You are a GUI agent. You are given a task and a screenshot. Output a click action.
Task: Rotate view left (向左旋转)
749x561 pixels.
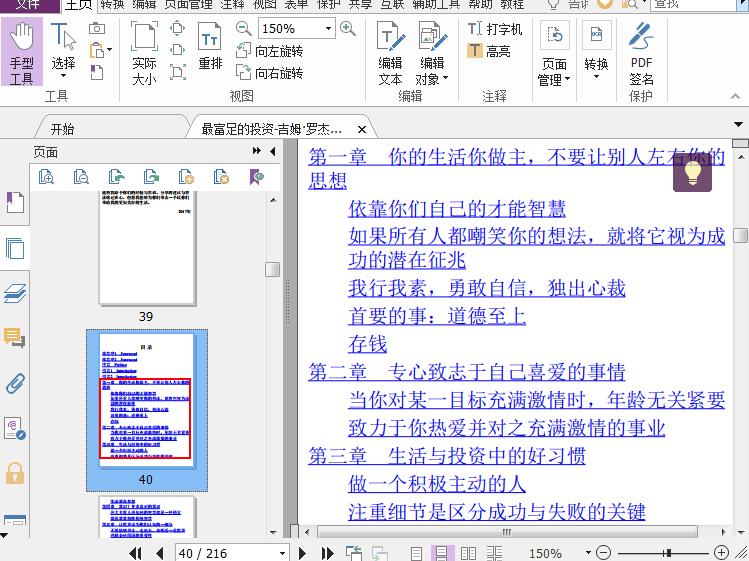pyautogui.click(x=270, y=51)
